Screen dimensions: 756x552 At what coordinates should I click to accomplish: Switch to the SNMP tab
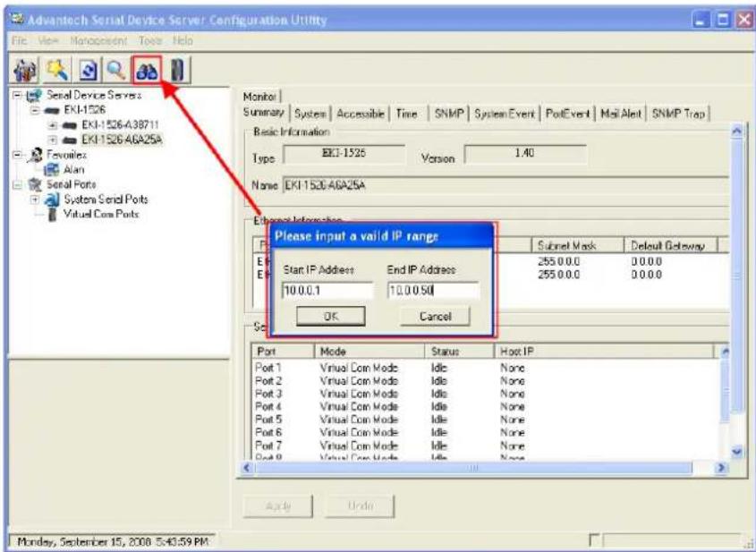tap(449, 114)
